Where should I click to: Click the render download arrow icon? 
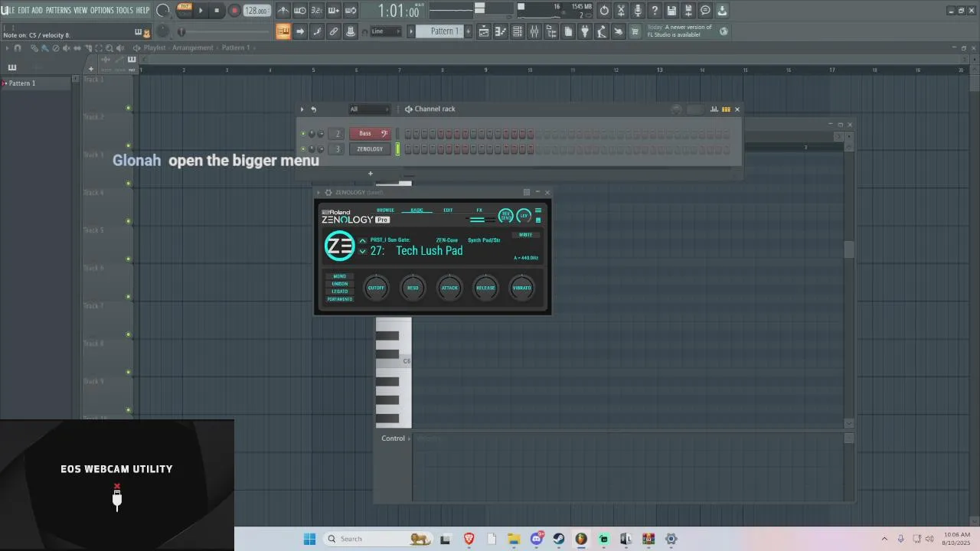pos(722,11)
